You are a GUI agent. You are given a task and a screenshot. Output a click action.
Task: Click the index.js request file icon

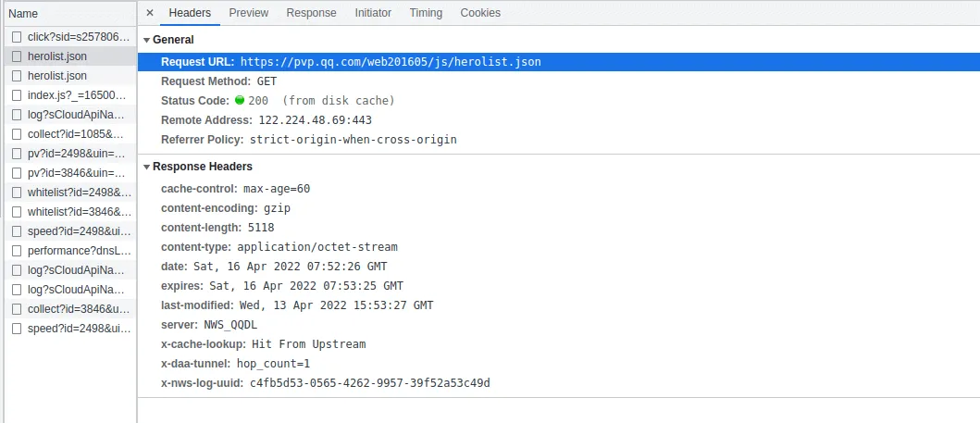click(x=17, y=95)
